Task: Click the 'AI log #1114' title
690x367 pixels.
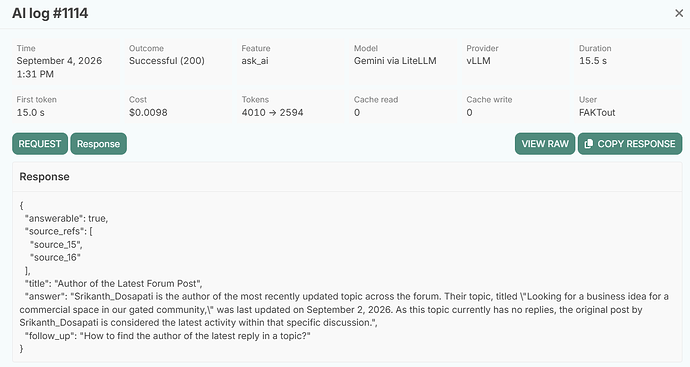Action: tap(50, 13)
